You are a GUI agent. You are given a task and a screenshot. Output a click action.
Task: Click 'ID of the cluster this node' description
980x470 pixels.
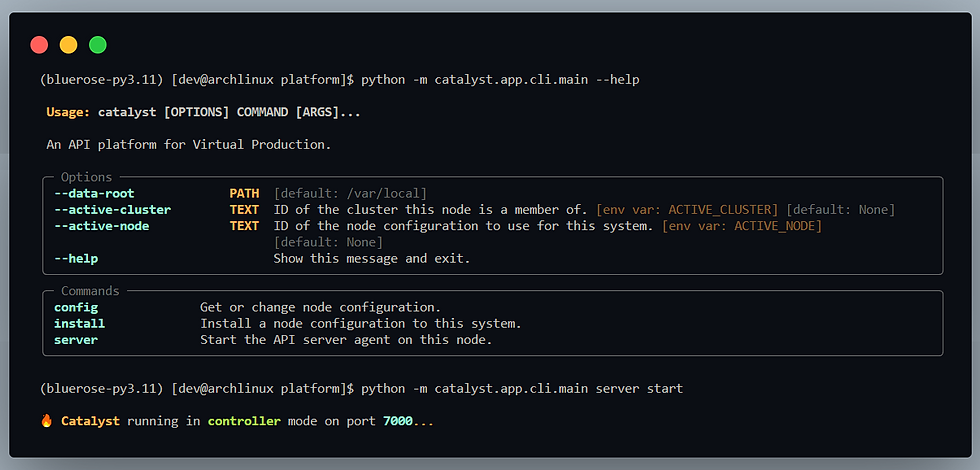[431, 210]
